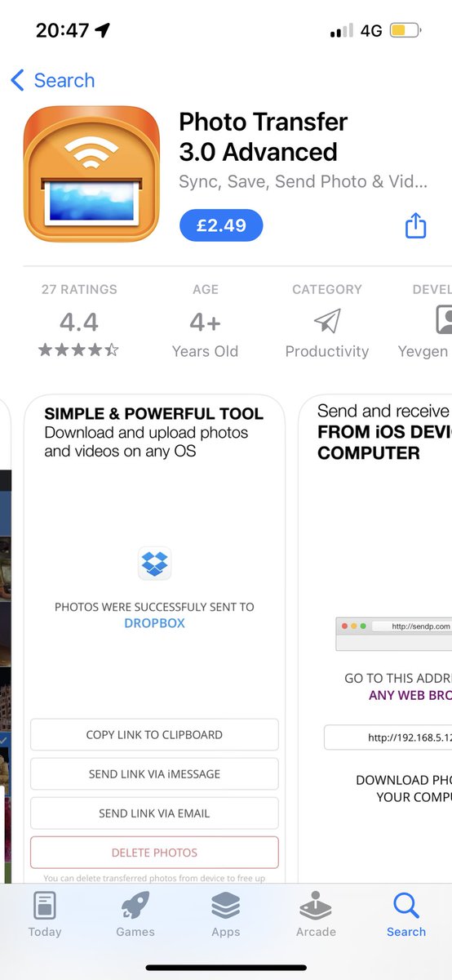Tap the 27 Ratings label
The height and width of the screenshot is (980, 452).
[x=79, y=289]
